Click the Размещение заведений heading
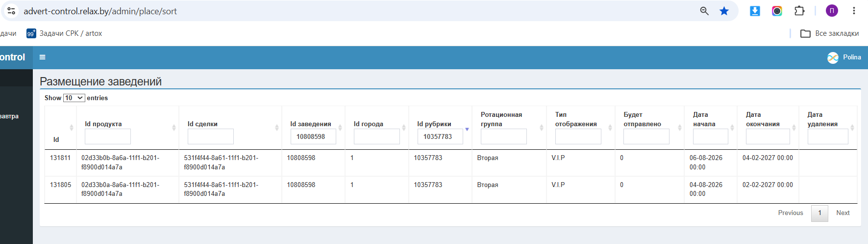The width and height of the screenshot is (868, 244). 100,81
